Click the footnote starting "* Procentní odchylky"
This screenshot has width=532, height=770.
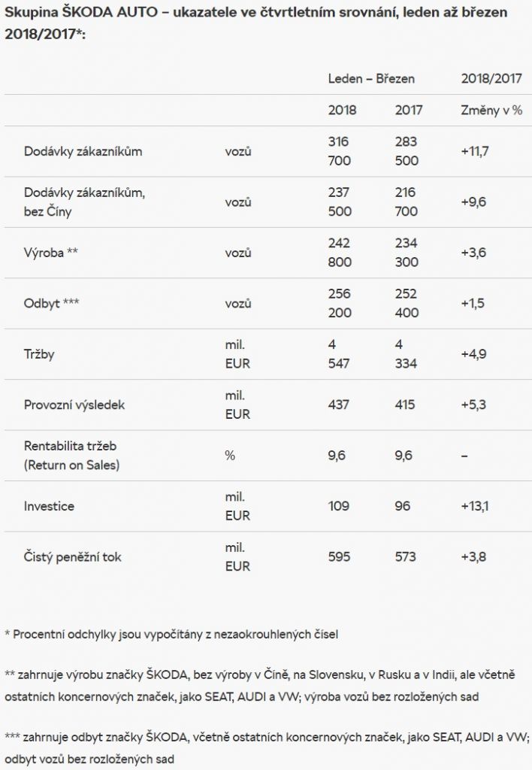coord(171,634)
